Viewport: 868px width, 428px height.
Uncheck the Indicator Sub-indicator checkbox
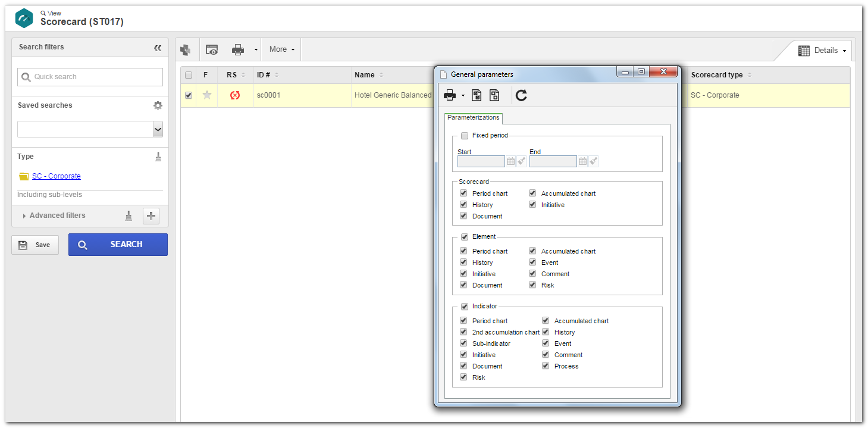click(x=463, y=343)
